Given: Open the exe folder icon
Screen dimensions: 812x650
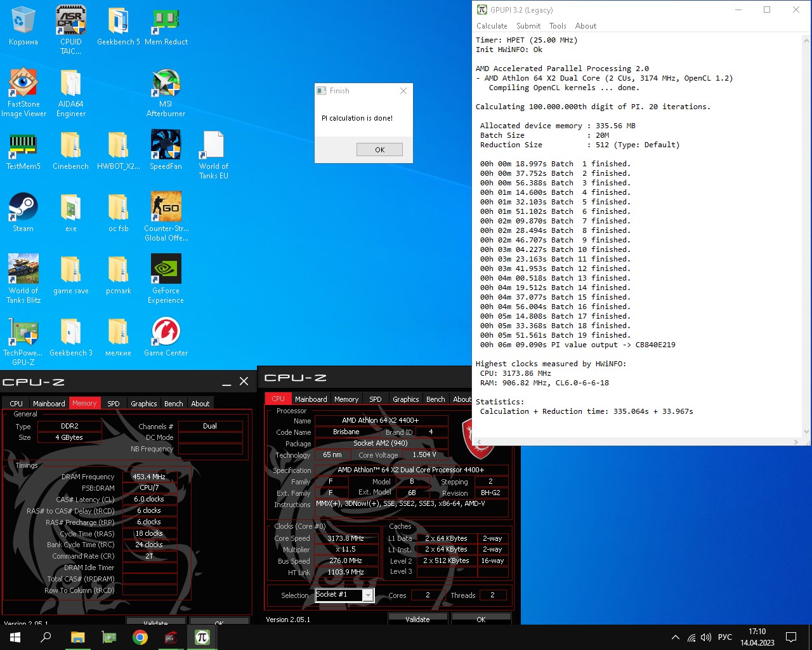Looking at the screenshot, I should (71, 213).
